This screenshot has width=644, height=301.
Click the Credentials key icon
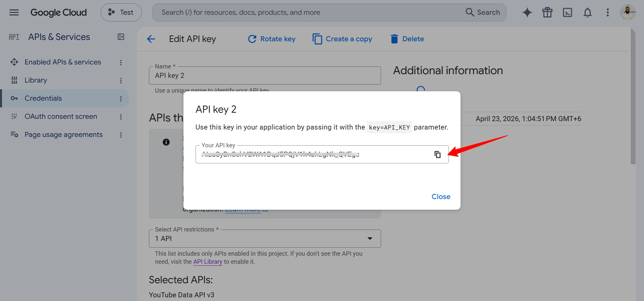click(x=14, y=98)
